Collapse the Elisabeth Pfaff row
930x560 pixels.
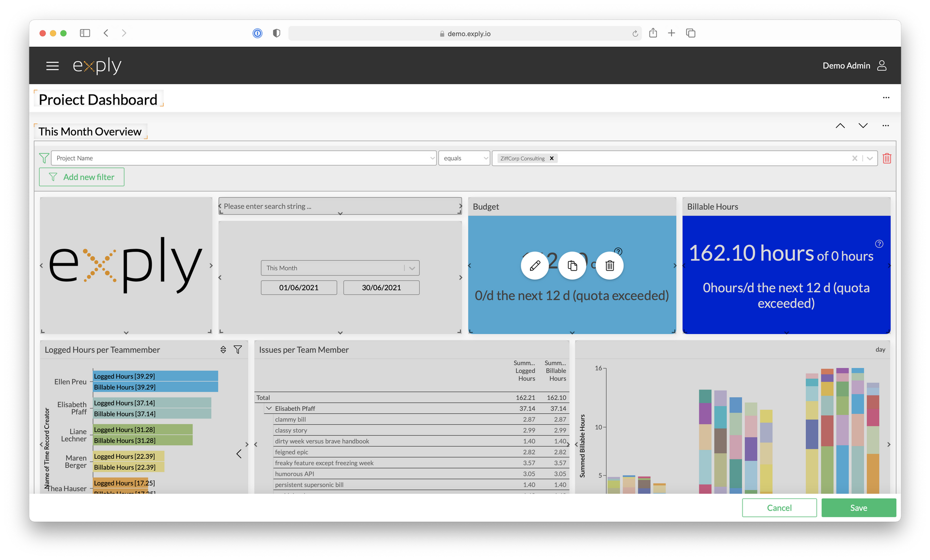[269, 409]
